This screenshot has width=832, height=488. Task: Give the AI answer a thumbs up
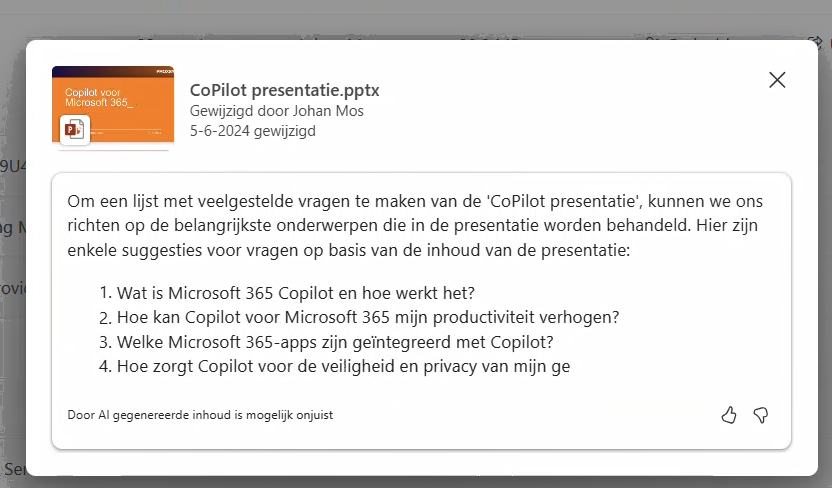point(729,415)
